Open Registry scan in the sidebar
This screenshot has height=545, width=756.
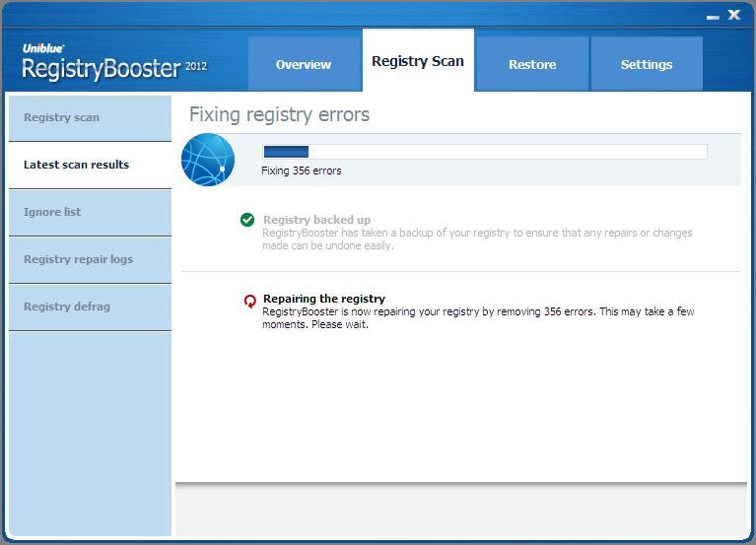(x=90, y=117)
